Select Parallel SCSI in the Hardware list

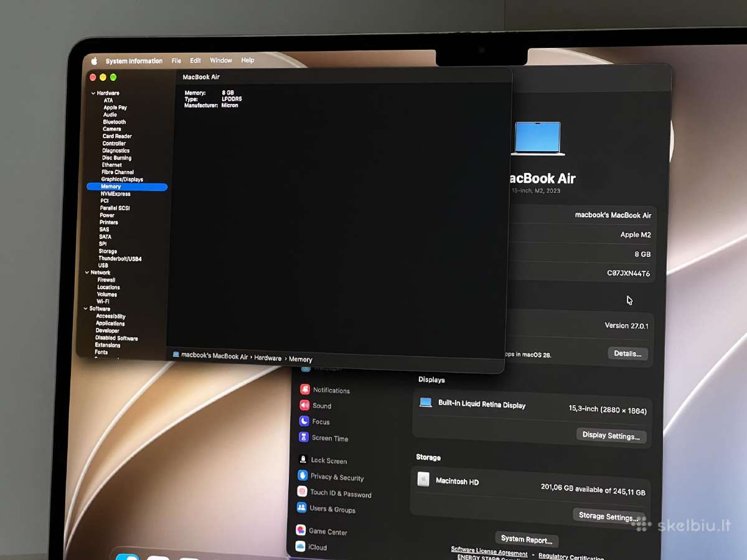pyautogui.click(x=115, y=208)
